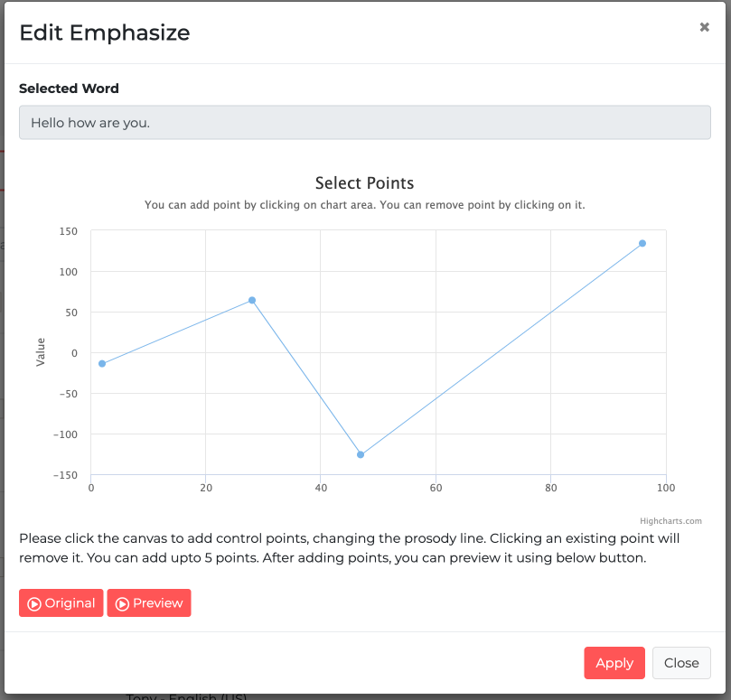Click the y-axis label -100
Viewport: 731px width, 700px height.
point(65,434)
